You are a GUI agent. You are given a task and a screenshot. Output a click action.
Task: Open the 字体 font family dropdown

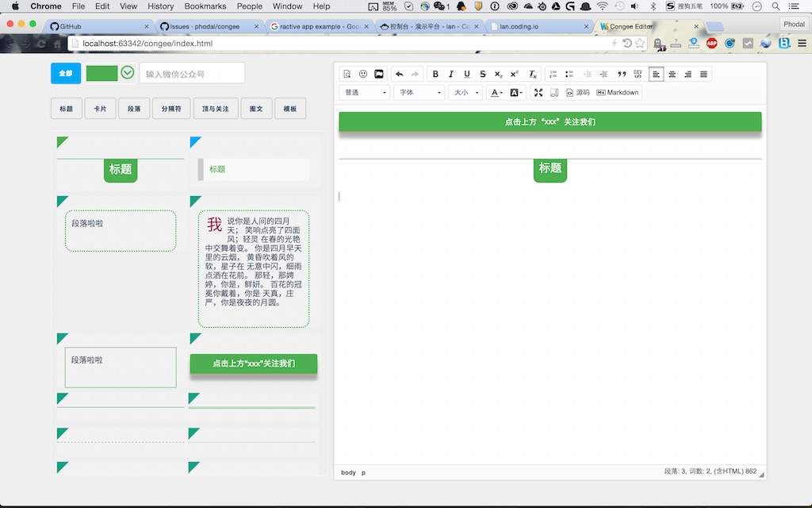click(x=419, y=92)
